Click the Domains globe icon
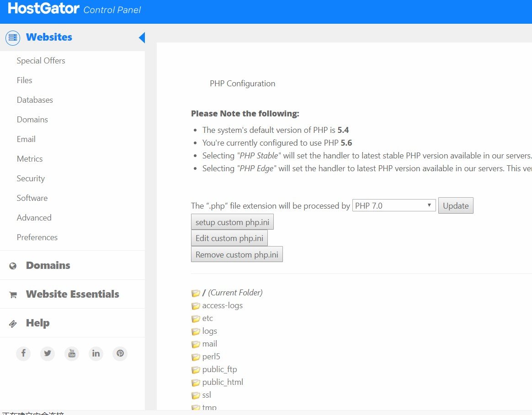The width and height of the screenshot is (532, 415). tap(13, 266)
